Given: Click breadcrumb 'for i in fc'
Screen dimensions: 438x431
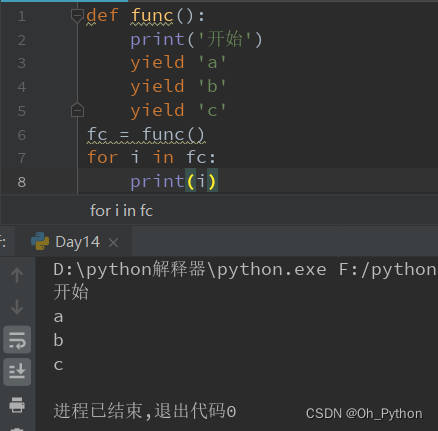Looking at the screenshot, I should tap(121, 211).
